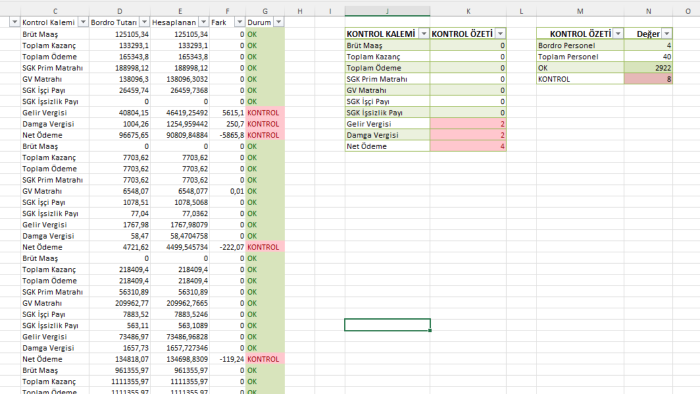Select column K header
Viewport: 700px width, 394px height.
[468, 11]
